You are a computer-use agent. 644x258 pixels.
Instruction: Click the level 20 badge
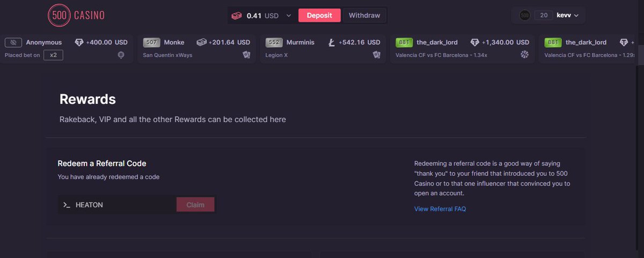click(x=544, y=16)
